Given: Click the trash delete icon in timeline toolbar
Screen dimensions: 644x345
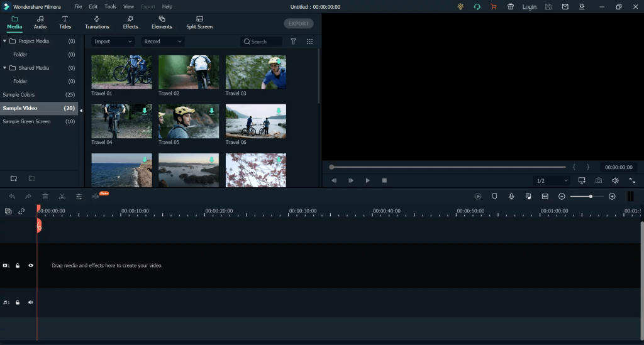Looking at the screenshot, I should click(45, 197).
